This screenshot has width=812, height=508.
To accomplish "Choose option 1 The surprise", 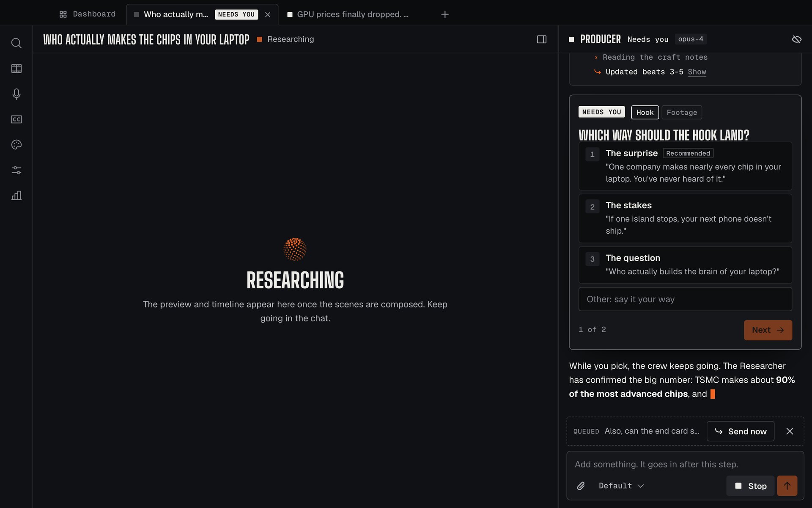I will pyautogui.click(x=685, y=166).
